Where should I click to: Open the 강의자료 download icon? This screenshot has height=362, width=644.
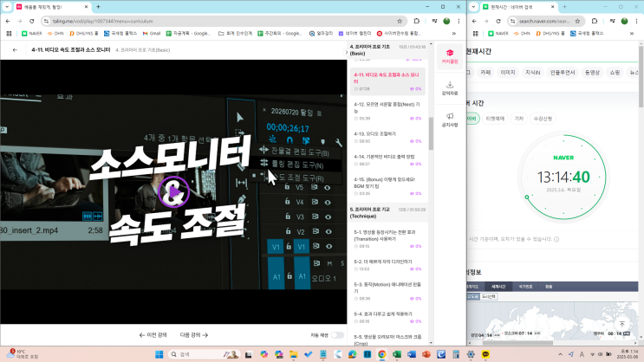(x=450, y=88)
